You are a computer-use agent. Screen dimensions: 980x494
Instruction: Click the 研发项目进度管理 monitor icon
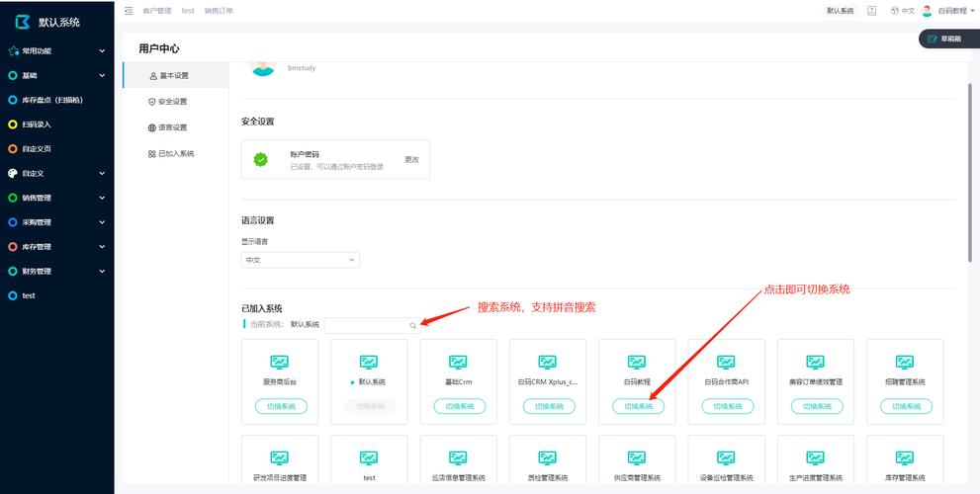(x=280, y=457)
